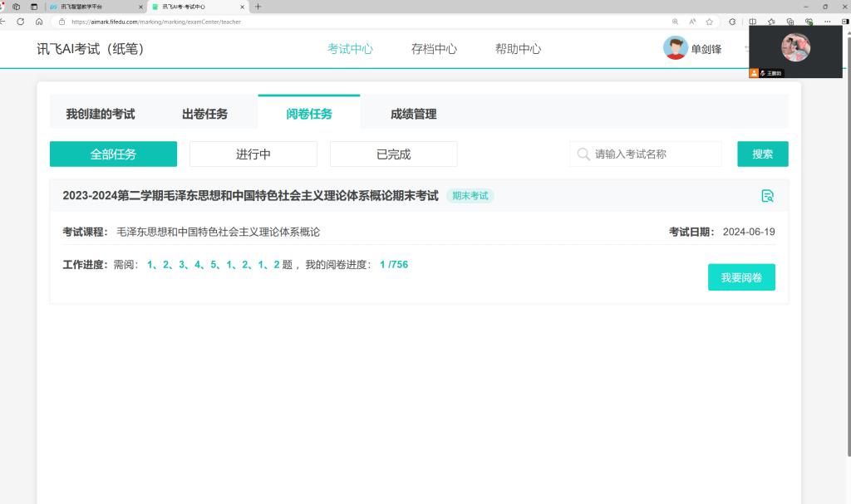Click the exam detail view icon
851x504 pixels.
point(767,196)
